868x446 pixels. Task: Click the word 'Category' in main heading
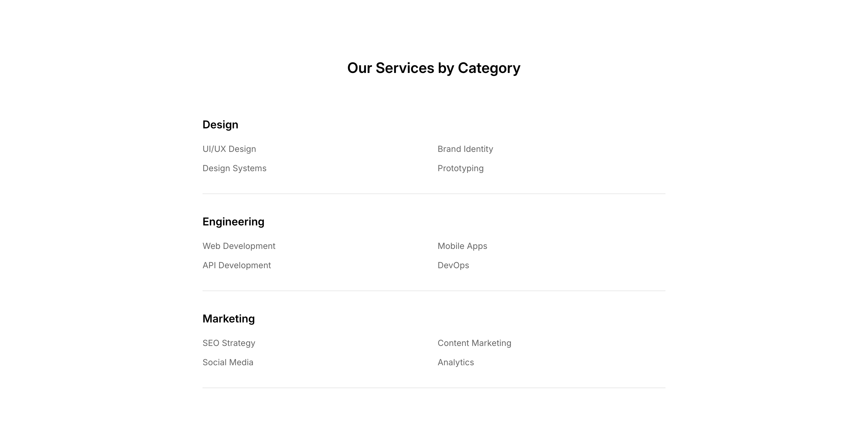(489, 68)
